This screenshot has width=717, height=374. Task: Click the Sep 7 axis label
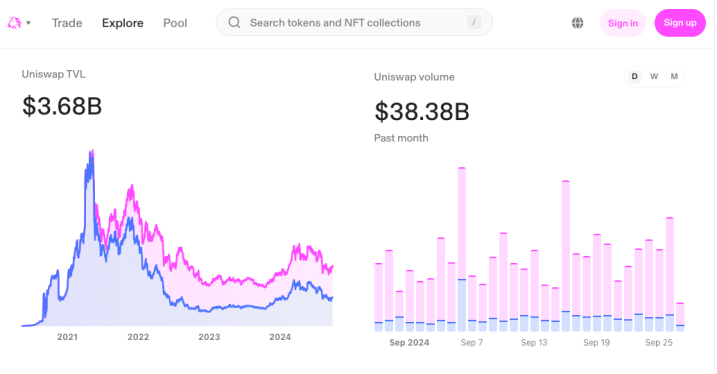coord(471,342)
